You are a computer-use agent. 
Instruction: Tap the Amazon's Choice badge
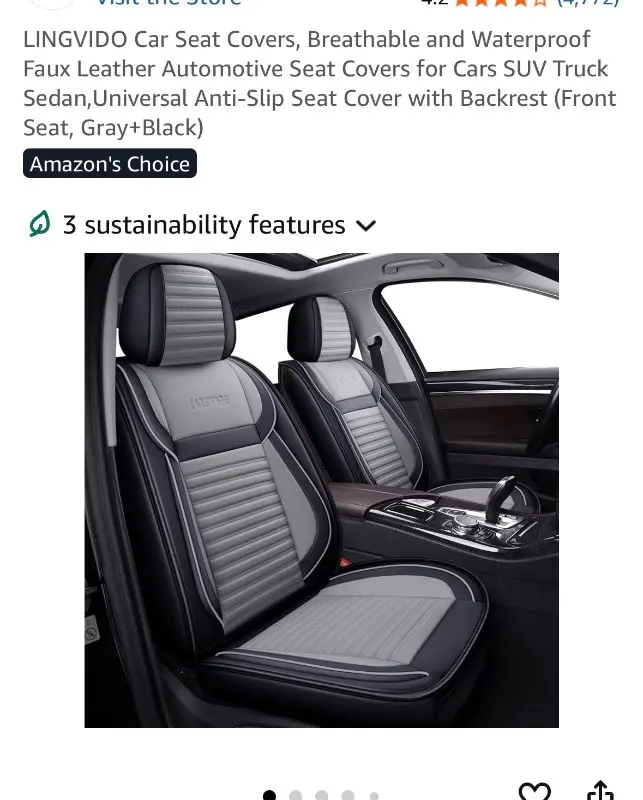click(x=110, y=164)
